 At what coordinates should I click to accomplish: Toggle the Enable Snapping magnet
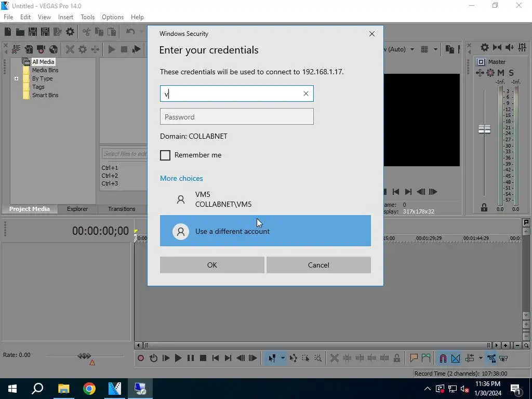click(443, 358)
